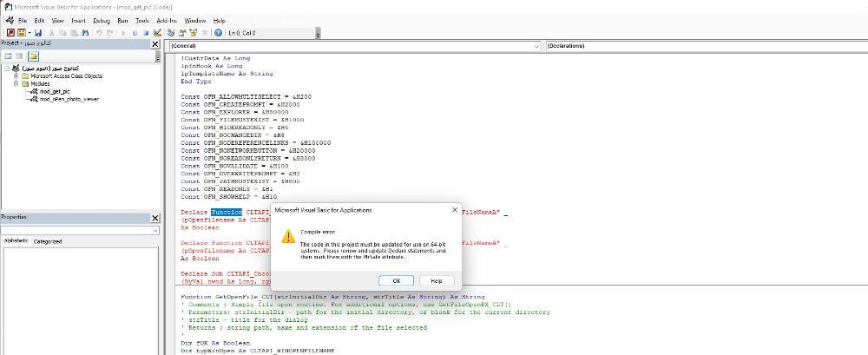Click the Reset stop icon
Image resolution: width=868 pixels, height=355 pixels.
click(146, 33)
